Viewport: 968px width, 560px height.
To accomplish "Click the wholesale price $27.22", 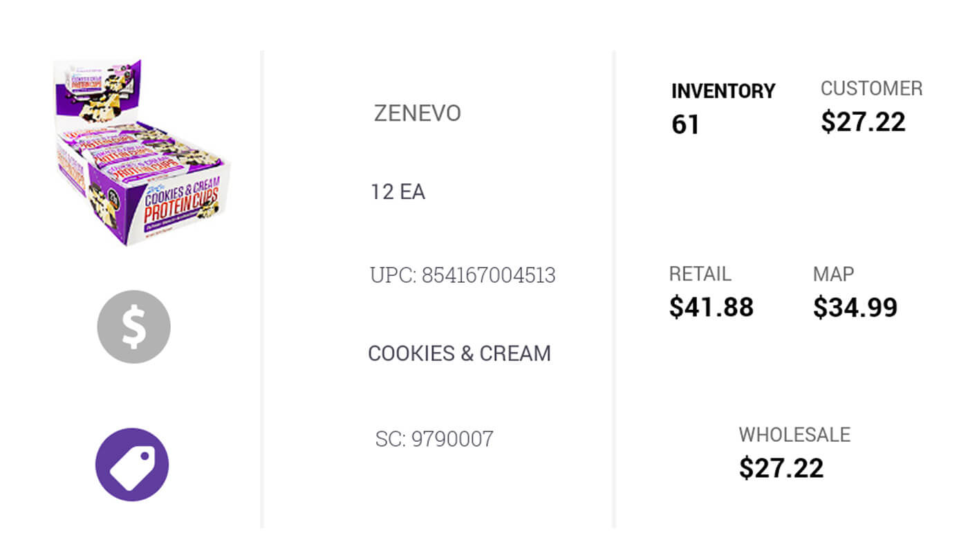I will click(781, 468).
